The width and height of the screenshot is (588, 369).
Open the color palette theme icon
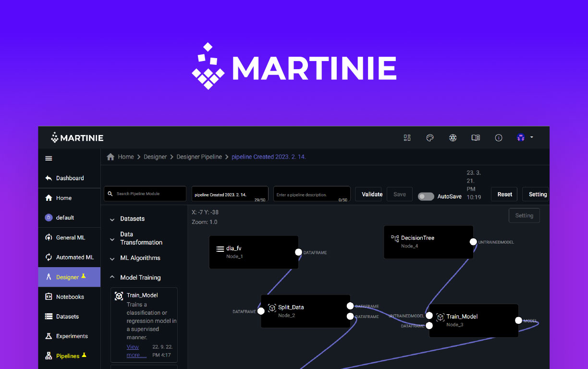[430, 138]
